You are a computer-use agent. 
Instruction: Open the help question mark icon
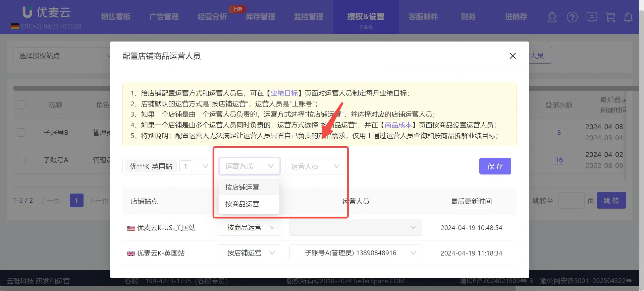pos(572,17)
